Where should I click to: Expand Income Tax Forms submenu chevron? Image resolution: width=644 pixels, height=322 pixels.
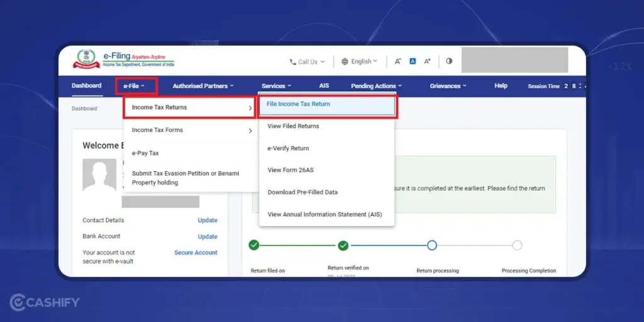coord(250,131)
